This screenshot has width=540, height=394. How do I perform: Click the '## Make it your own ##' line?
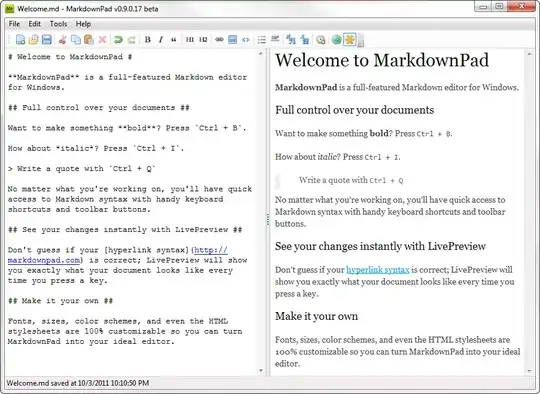(x=61, y=301)
